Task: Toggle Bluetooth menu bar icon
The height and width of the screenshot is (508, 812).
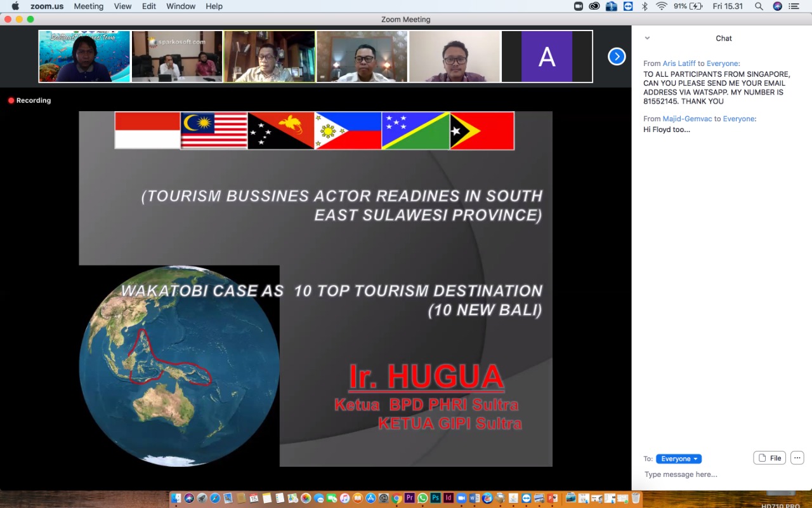Action: click(645, 6)
